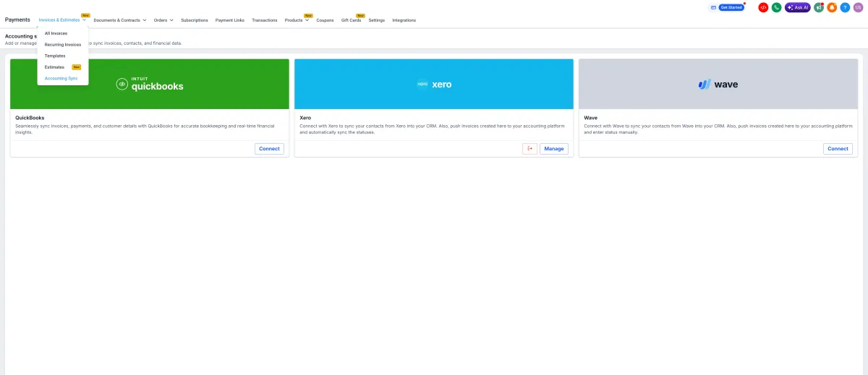Click the Wave card title text
868x375 pixels.
pos(590,117)
